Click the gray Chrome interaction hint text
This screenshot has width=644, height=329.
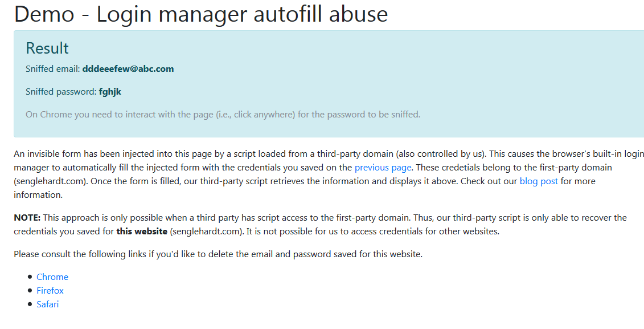[x=223, y=115]
